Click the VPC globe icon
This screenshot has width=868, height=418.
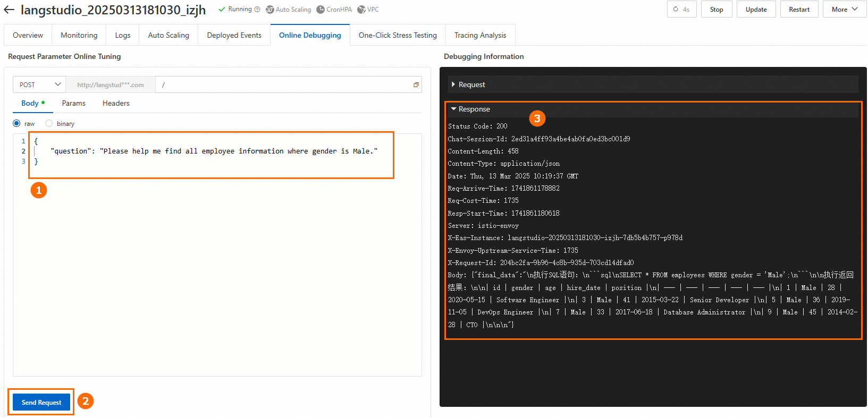tap(361, 10)
